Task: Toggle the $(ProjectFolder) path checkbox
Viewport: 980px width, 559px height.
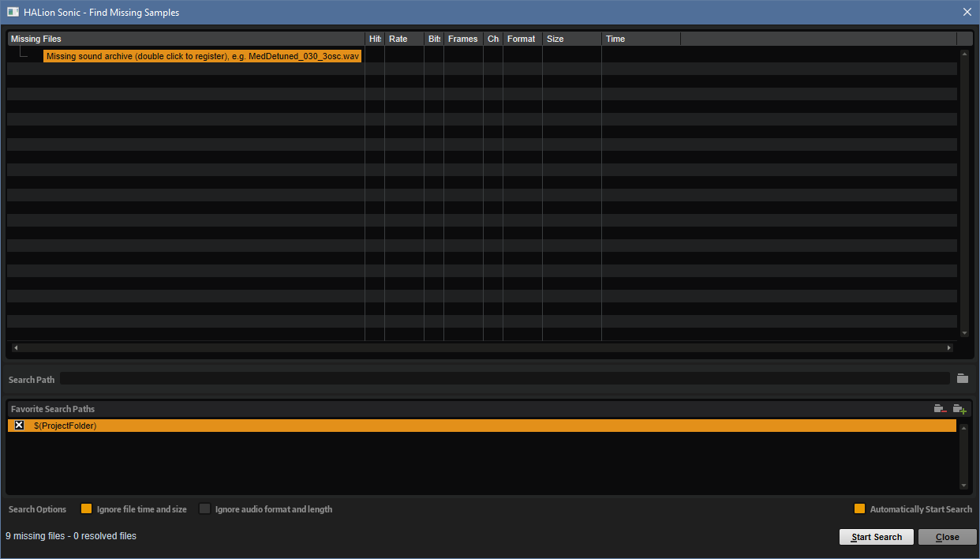Action: pos(20,426)
